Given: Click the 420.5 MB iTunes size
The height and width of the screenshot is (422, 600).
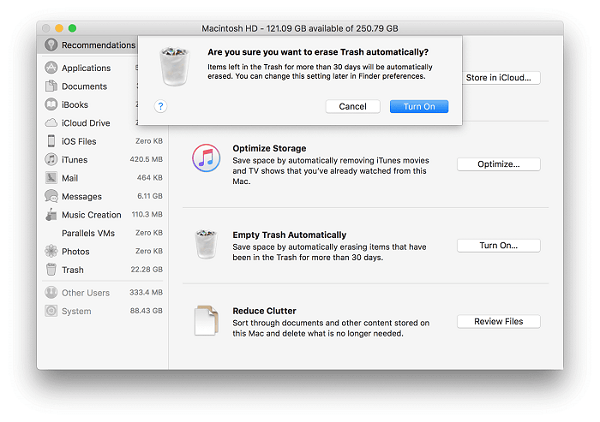Looking at the screenshot, I should tap(146, 159).
